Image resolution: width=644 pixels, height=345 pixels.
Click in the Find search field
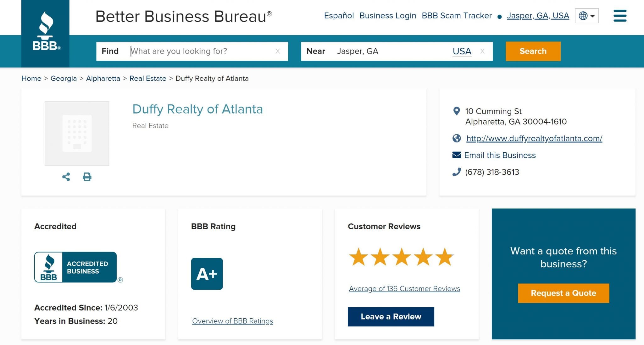point(201,51)
